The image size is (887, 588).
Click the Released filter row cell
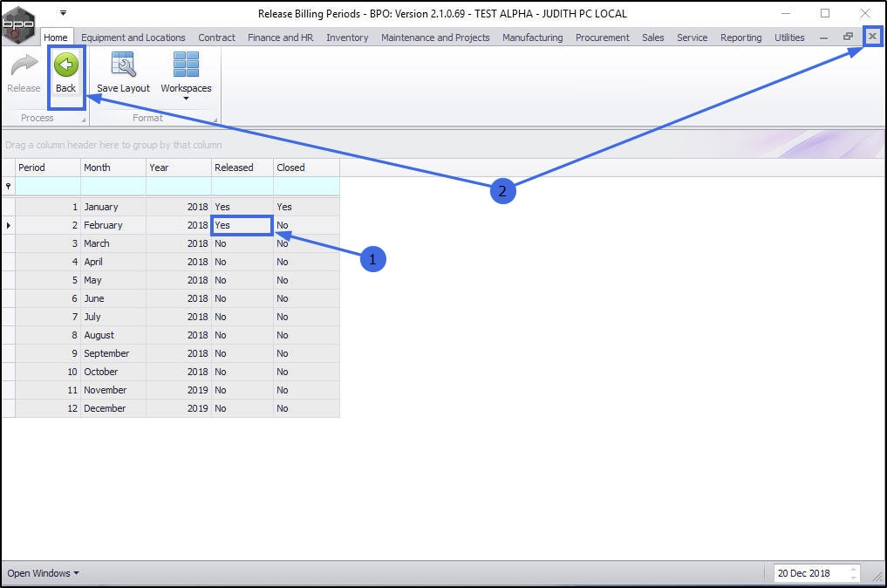click(242, 186)
